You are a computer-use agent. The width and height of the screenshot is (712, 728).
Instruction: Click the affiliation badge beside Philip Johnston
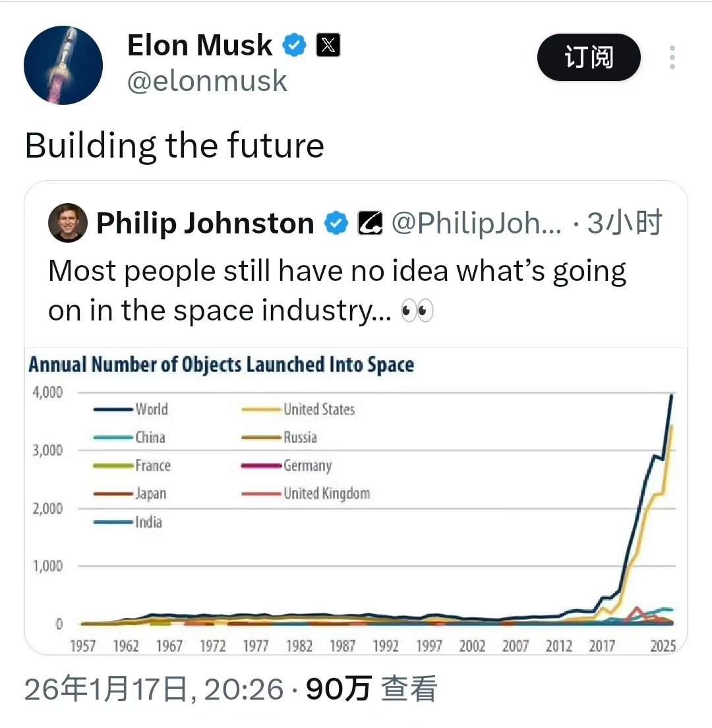[370, 224]
